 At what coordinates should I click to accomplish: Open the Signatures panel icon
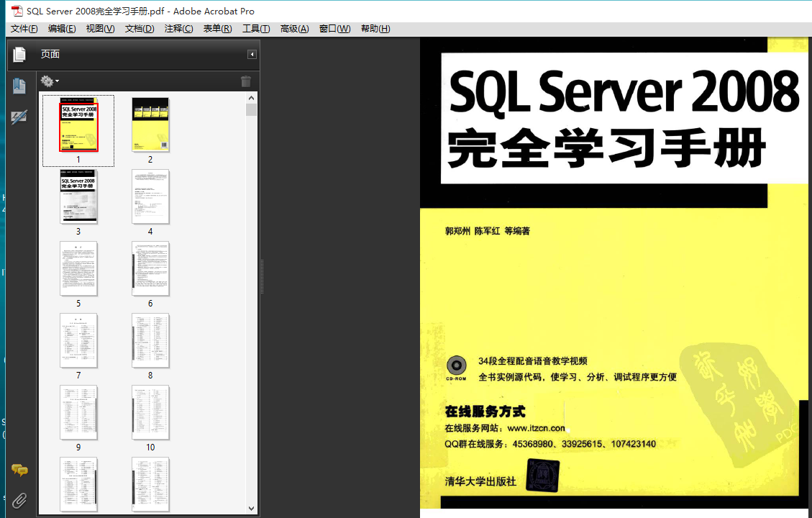pos(19,117)
